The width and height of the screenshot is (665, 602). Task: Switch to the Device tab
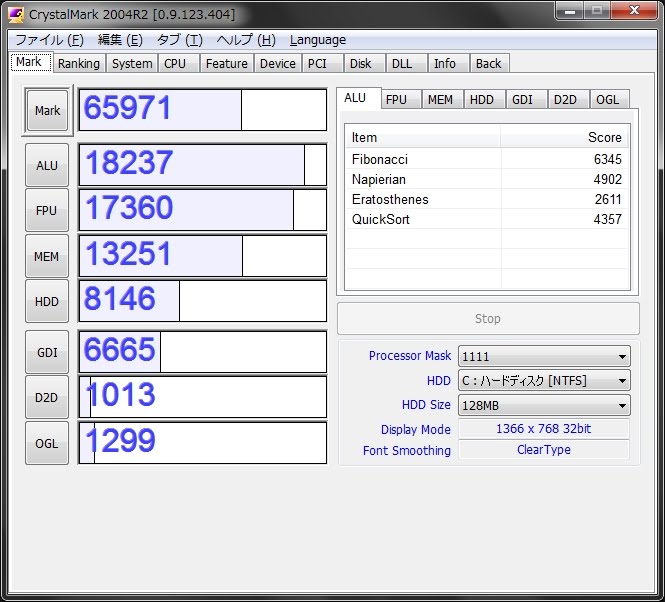(x=278, y=64)
